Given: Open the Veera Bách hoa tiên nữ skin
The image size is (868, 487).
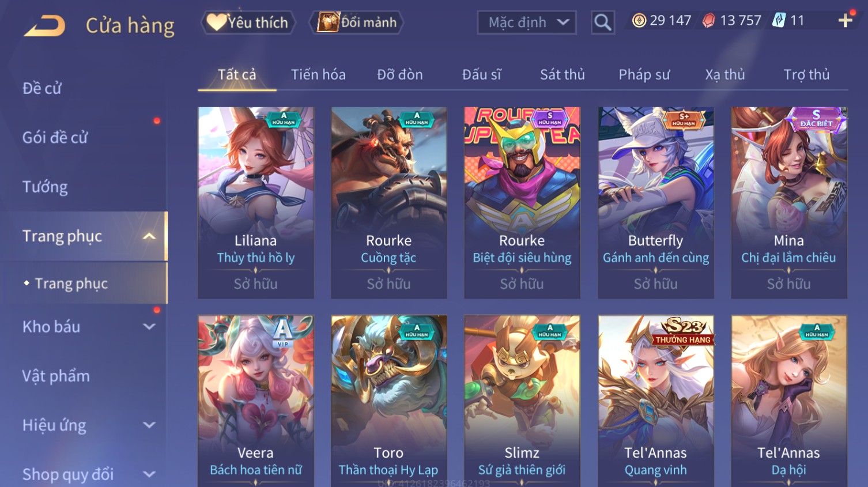Looking at the screenshot, I should [256, 401].
